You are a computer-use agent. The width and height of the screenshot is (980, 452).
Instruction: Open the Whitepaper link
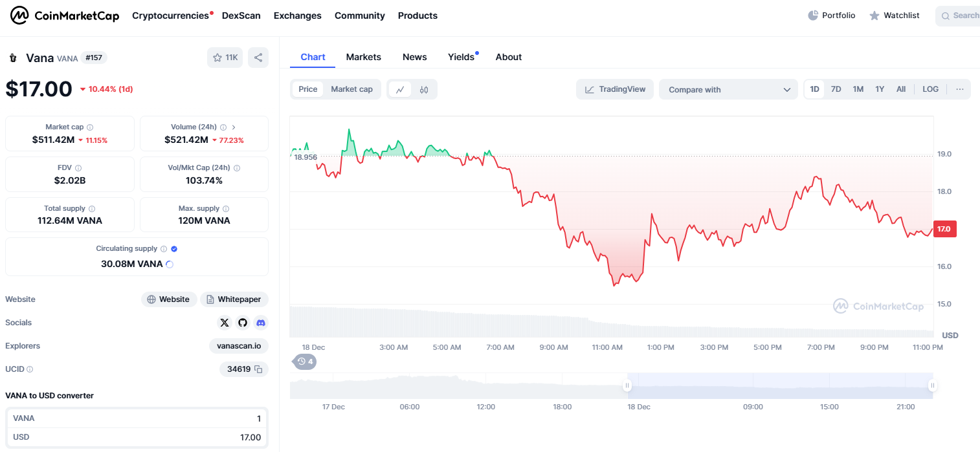234,299
